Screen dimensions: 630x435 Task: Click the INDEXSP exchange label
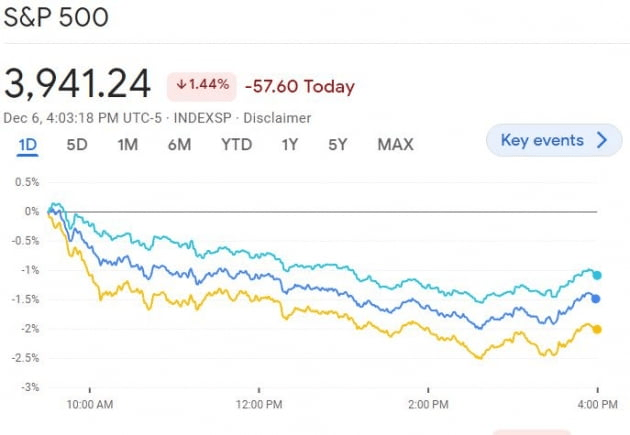click(x=204, y=118)
